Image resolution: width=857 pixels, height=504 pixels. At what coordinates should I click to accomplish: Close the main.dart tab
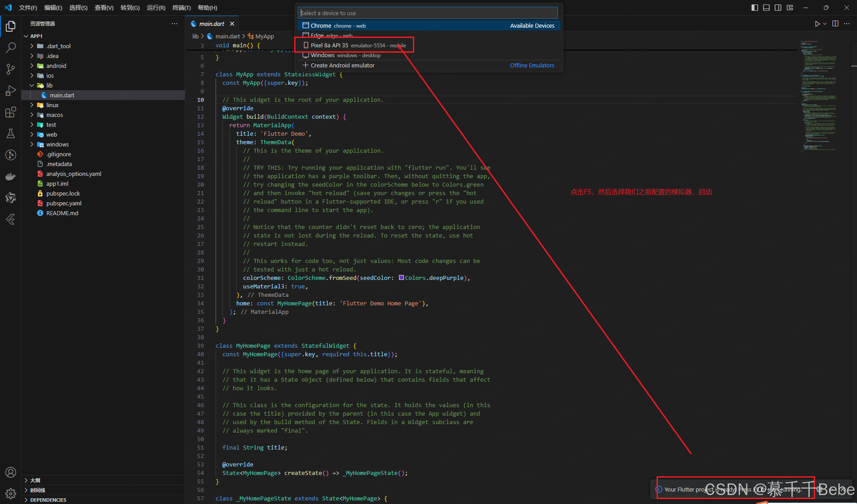(x=232, y=24)
